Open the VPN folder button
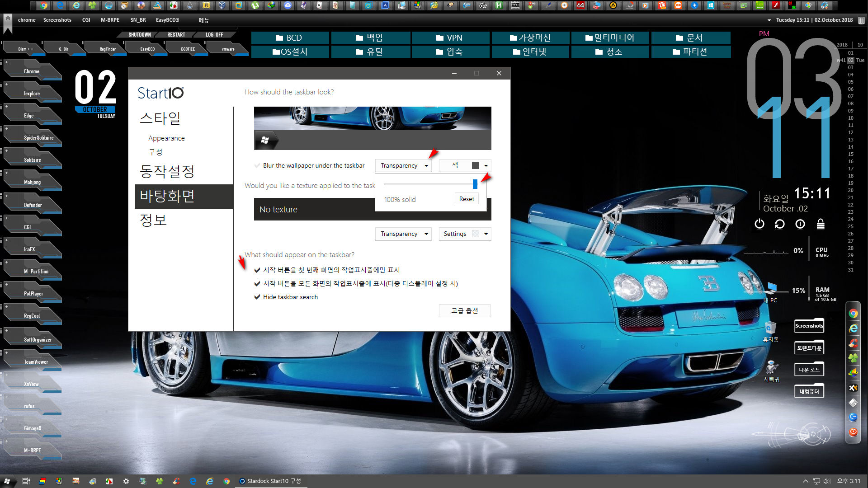Screen dimensions: 868x488 (x=450, y=38)
